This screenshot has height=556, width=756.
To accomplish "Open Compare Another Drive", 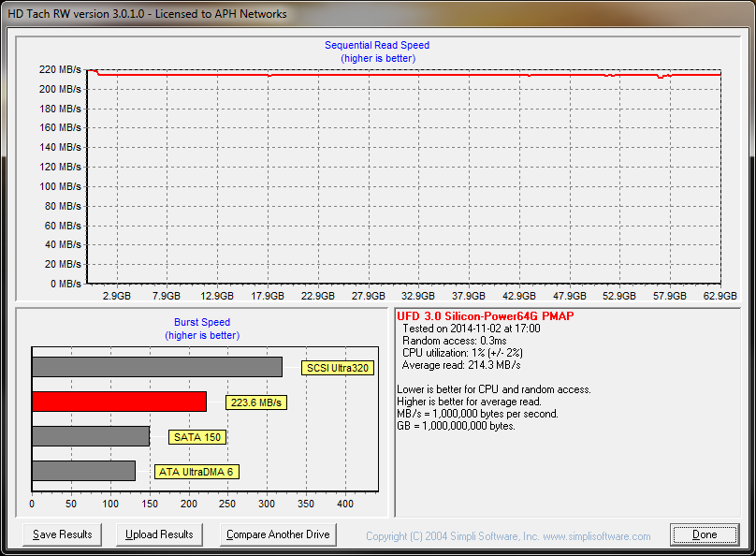I will 278,534.
